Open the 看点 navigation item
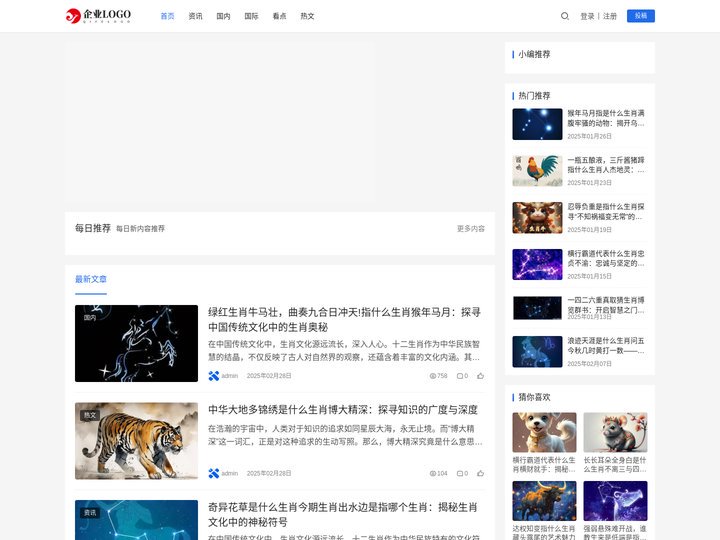Viewport: 720px width, 540px height. tap(280, 16)
